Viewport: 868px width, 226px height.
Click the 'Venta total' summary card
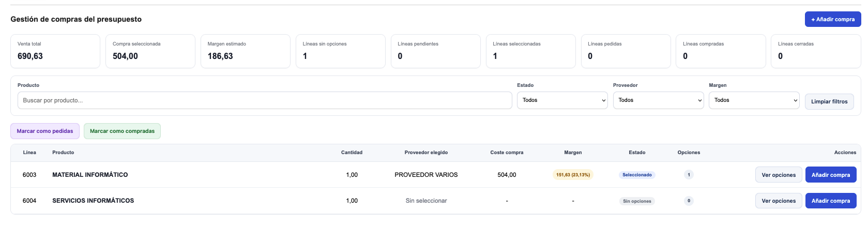55,51
